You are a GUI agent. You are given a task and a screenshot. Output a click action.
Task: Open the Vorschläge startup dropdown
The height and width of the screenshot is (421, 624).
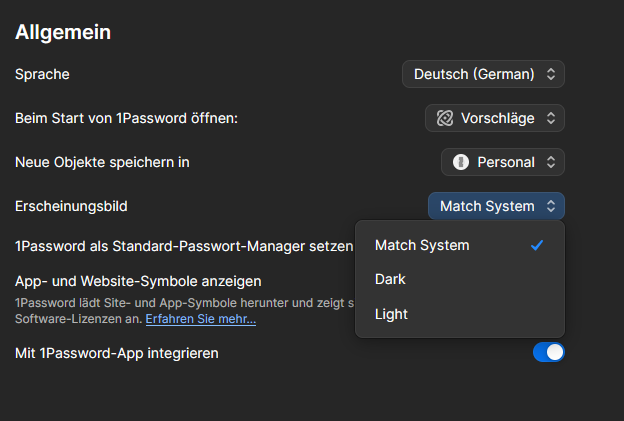495,118
